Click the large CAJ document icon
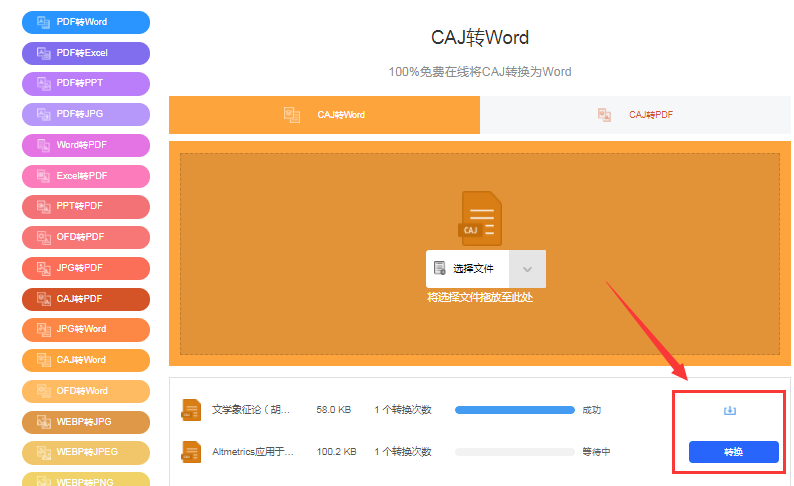Image resolution: width=794 pixels, height=486 pixels. (x=480, y=218)
